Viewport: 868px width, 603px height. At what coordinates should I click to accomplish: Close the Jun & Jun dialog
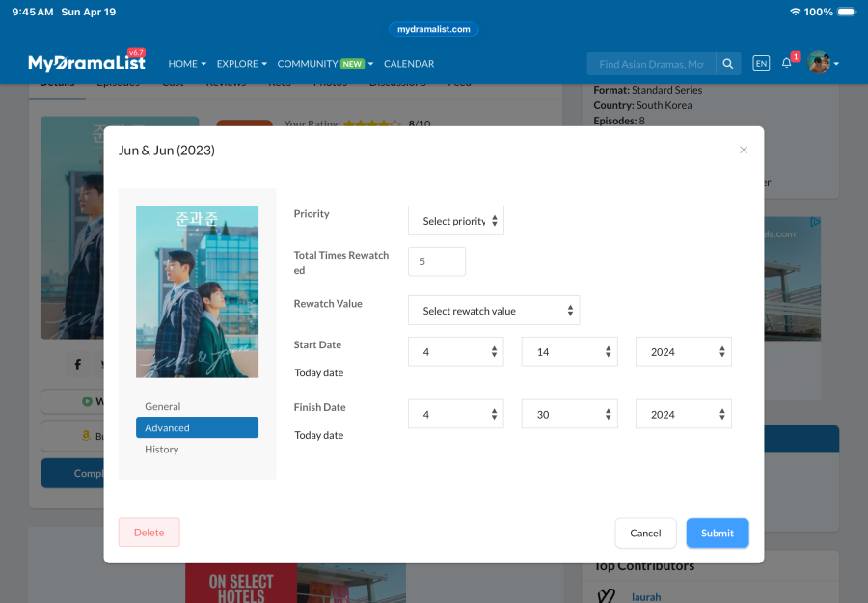point(744,150)
